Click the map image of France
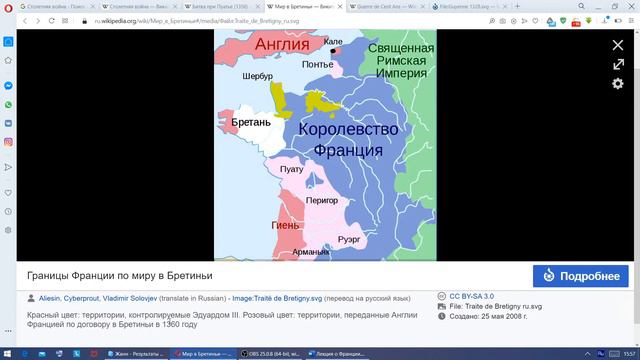This screenshot has width=640, height=360. [325, 145]
